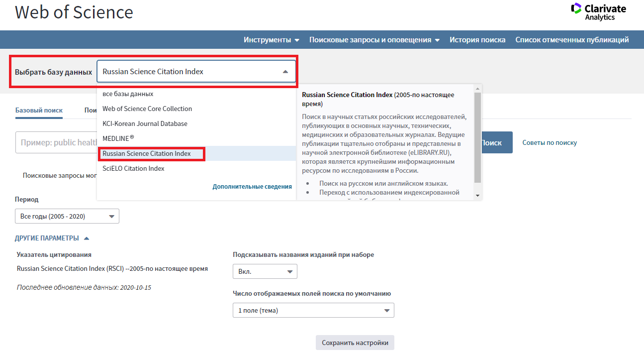The height and width of the screenshot is (353, 644).
Task: Collapse ДРУГИЕ ПАРАМЕТРЫ section
Action: pyautogui.click(x=52, y=238)
